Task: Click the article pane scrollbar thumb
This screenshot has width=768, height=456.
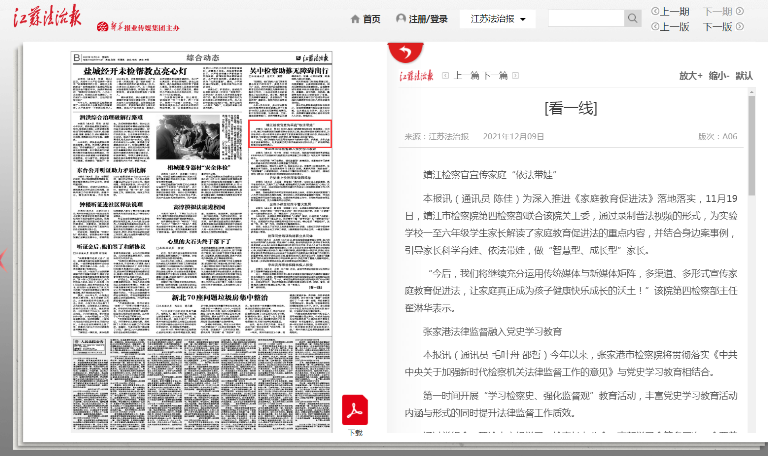Action: (x=751, y=144)
